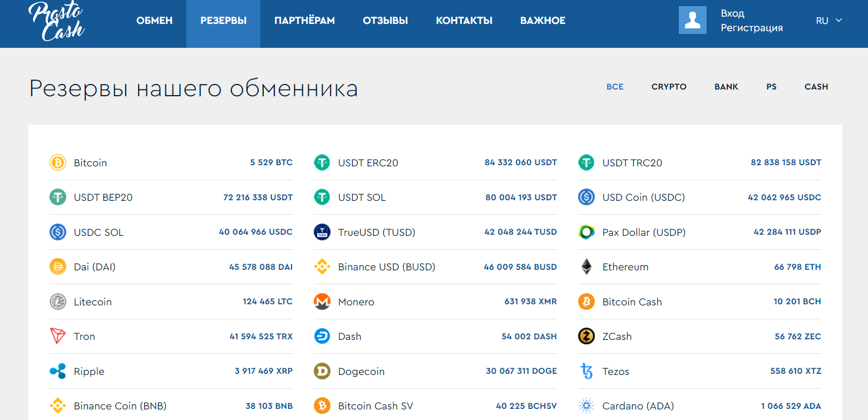
Task: Click the Binance Coin (BNB) icon
Action: pos(58,406)
